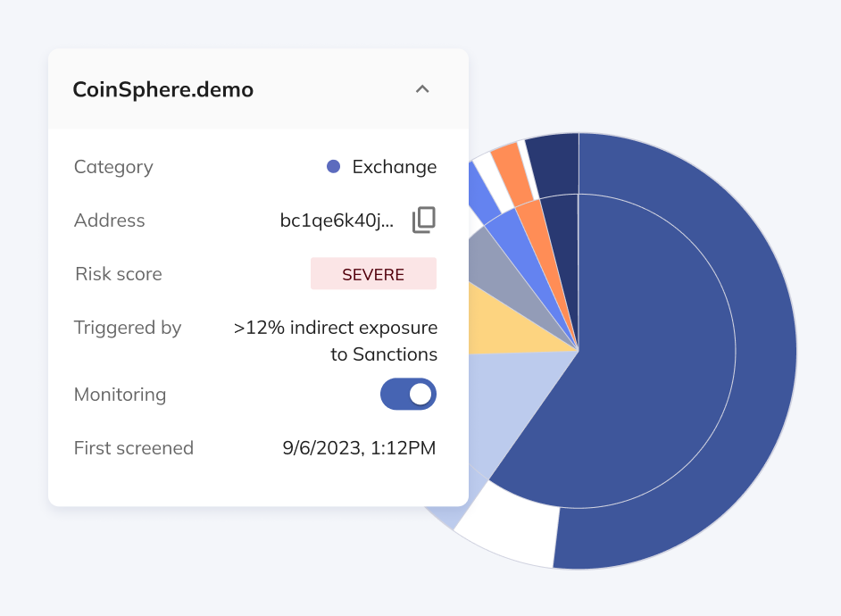Click the indirect exposure to Sanctions text

pos(336,341)
